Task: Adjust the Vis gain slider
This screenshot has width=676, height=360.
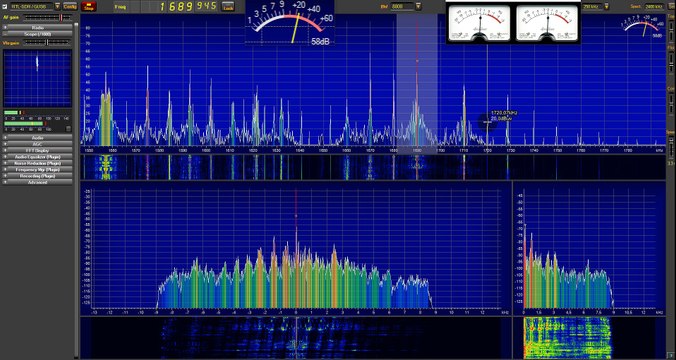Action: 47,42
